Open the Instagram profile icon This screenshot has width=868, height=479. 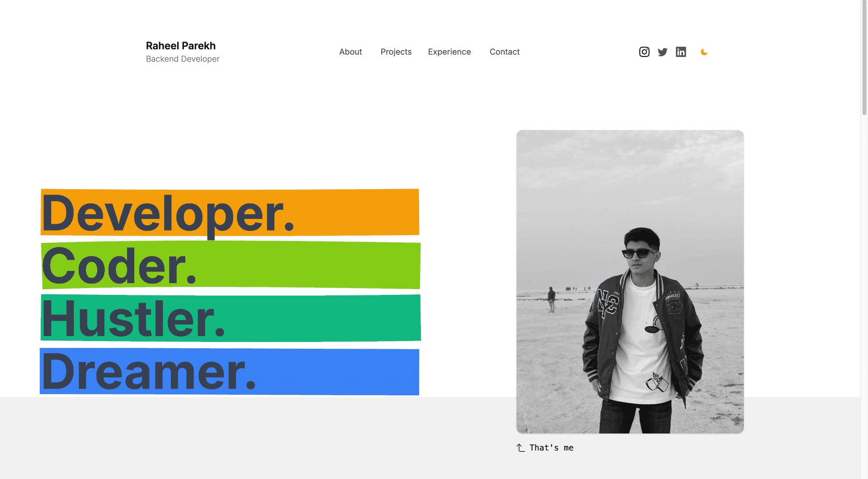point(644,52)
